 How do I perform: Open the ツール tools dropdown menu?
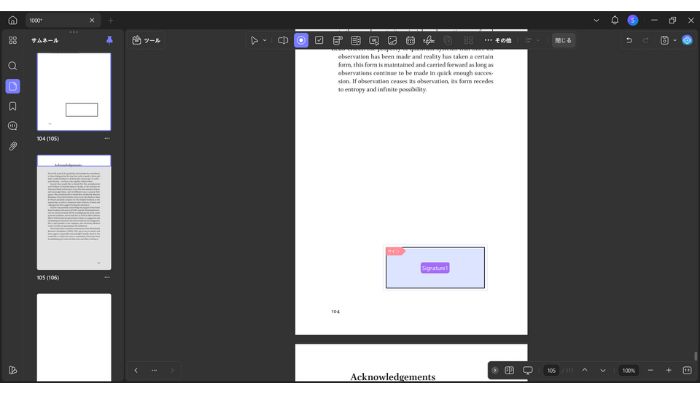click(146, 41)
